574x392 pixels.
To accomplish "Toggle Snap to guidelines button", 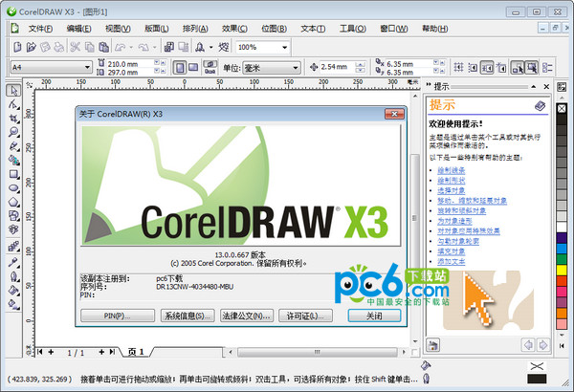I will (x=473, y=67).
